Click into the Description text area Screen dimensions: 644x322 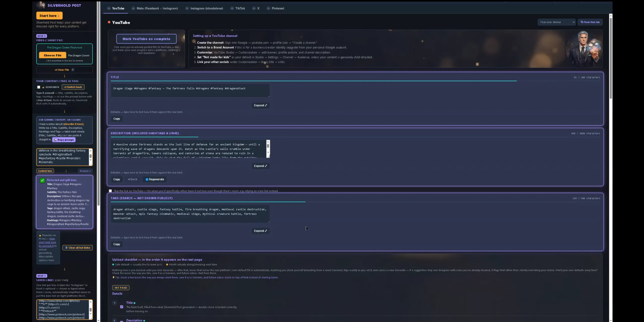(188, 149)
